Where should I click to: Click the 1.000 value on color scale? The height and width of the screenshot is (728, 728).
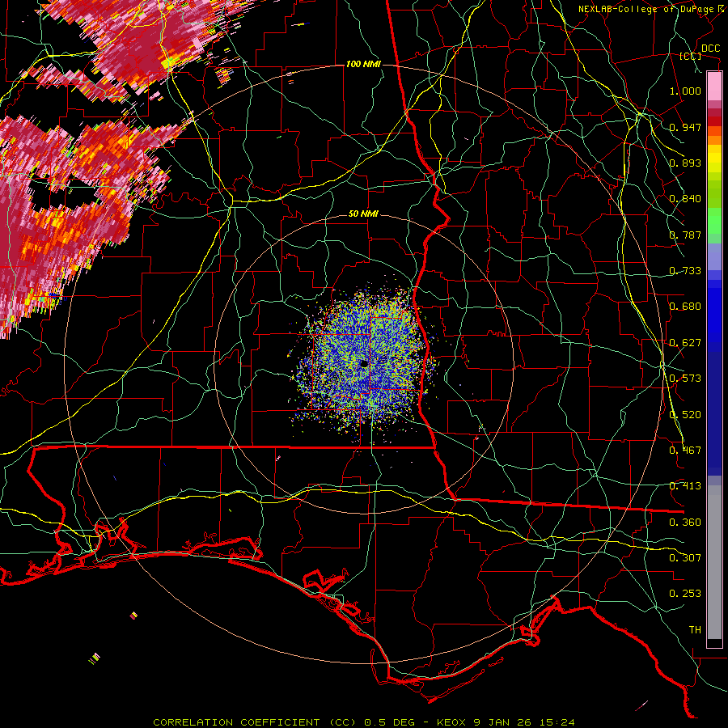coord(685,91)
